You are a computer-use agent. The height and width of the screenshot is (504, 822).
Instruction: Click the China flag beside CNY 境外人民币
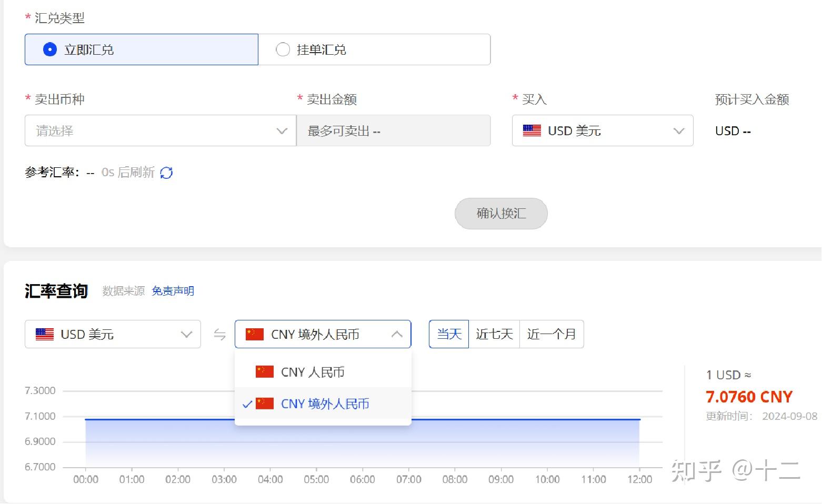tap(255, 334)
